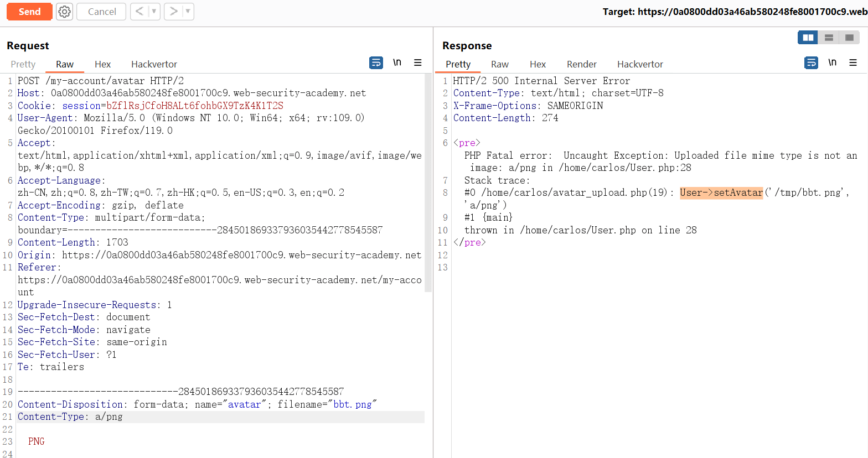Click the orange Send button
Image resolution: width=868 pixels, height=458 pixels.
tap(29, 12)
